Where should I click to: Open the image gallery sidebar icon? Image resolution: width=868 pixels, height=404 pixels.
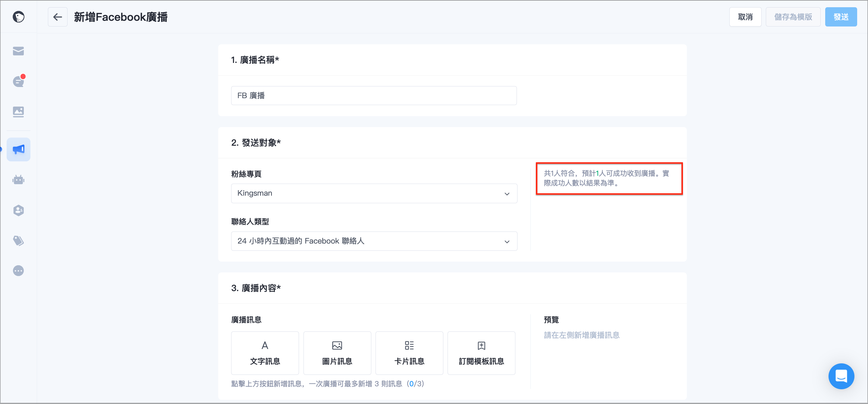(x=18, y=112)
